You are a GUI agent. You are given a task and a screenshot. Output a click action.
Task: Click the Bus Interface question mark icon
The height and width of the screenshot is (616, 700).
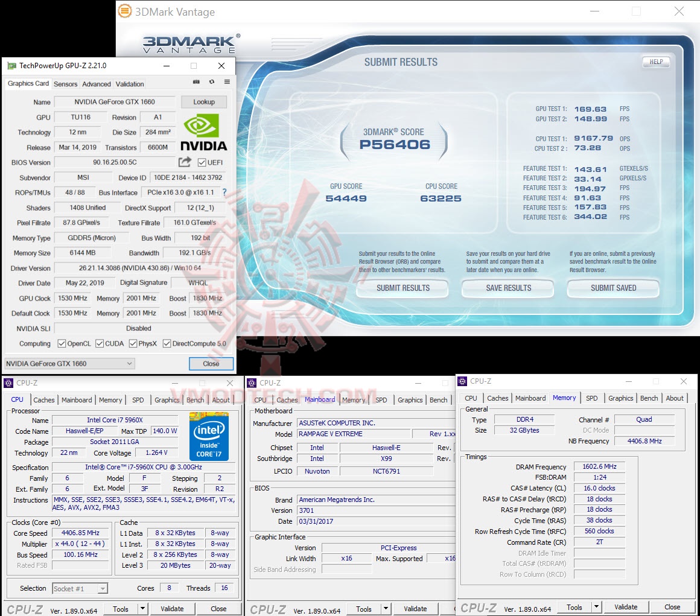point(224,192)
